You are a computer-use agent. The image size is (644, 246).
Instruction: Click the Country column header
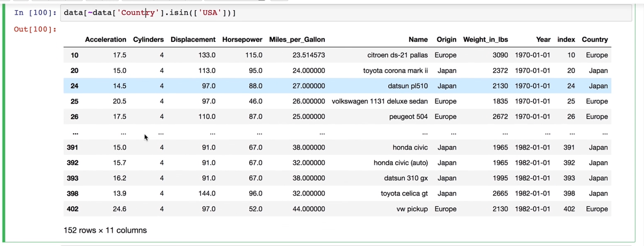[x=595, y=39]
